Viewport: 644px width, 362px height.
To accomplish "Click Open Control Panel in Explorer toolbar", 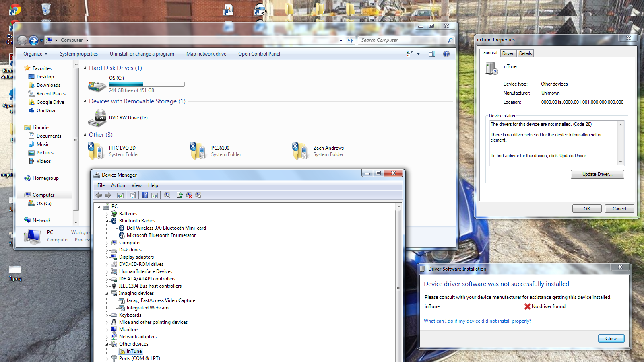I will point(259,54).
